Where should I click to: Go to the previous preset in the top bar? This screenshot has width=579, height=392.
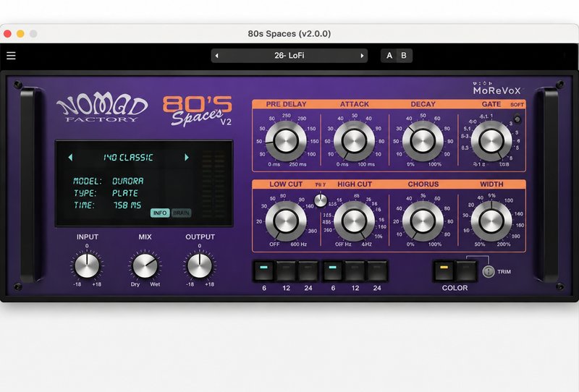coord(216,56)
